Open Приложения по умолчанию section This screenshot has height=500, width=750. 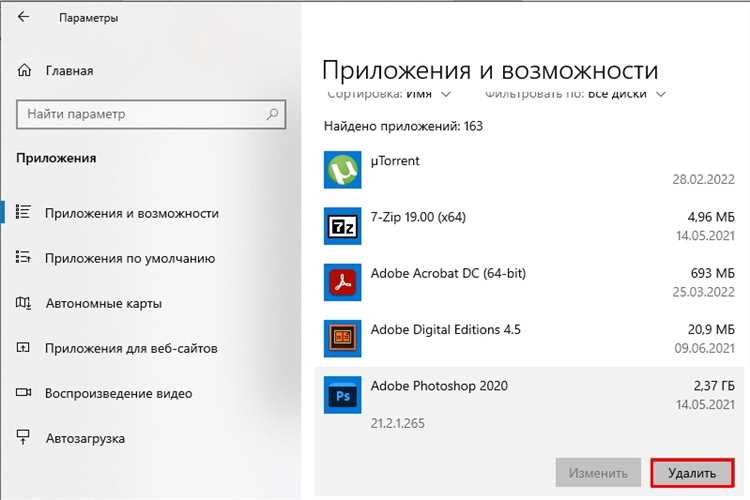click(x=130, y=258)
